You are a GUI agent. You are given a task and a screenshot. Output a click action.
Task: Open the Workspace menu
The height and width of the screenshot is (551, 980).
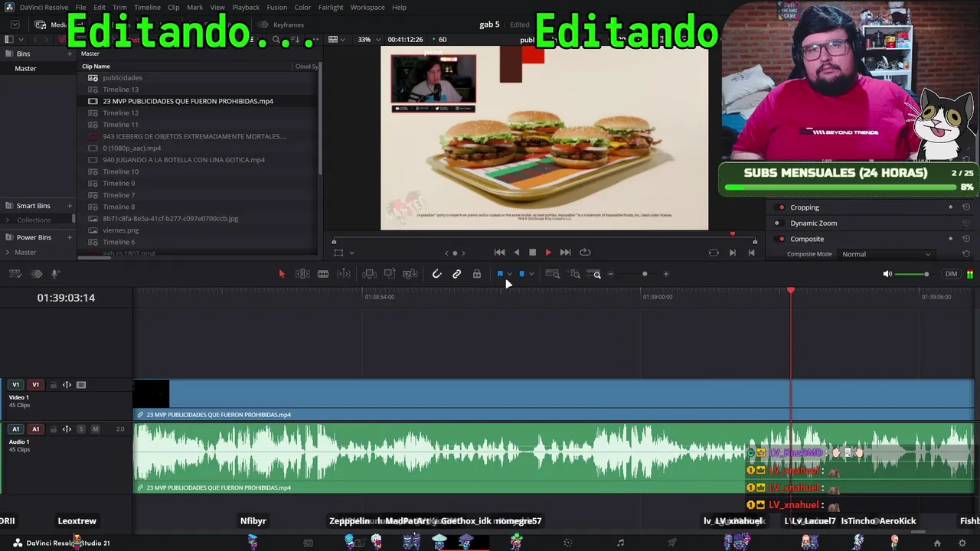[x=367, y=7]
